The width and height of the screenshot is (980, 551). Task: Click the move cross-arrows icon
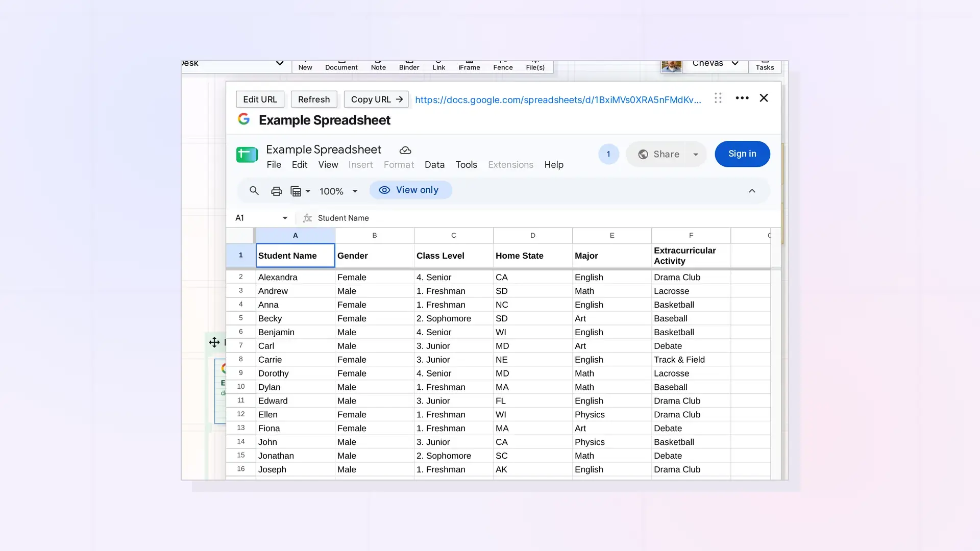pos(214,342)
